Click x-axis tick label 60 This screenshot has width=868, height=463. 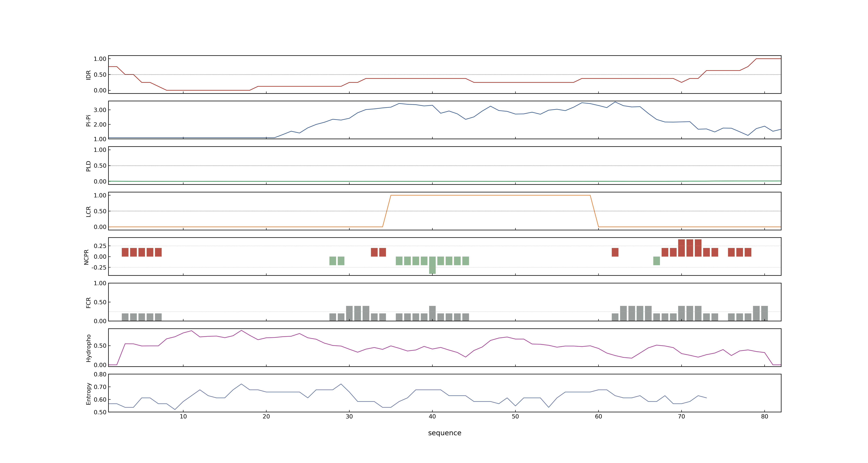598,416
